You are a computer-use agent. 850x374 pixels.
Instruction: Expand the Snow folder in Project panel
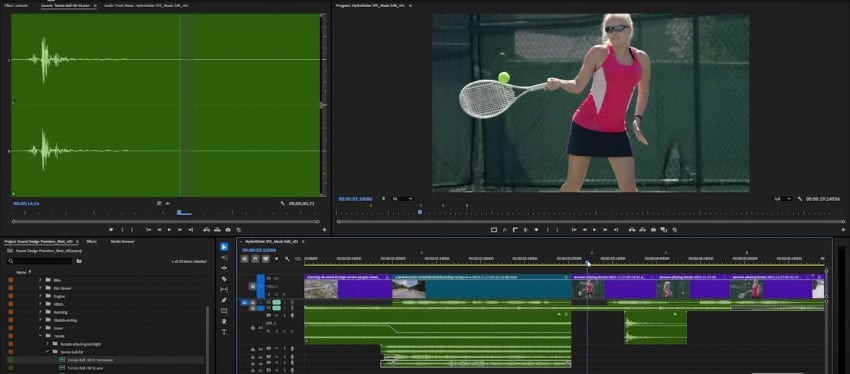coord(40,328)
